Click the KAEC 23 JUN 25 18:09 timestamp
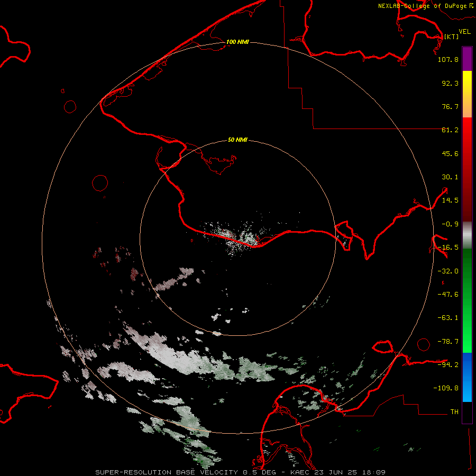The height and width of the screenshot is (476, 476). tap(338, 472)
